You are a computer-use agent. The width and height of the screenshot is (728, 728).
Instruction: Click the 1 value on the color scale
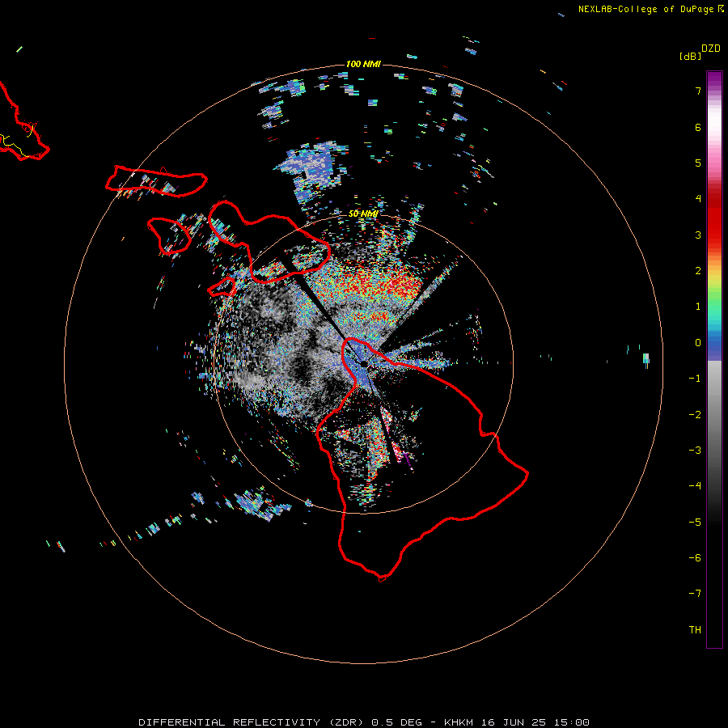(x=698, y=307)
